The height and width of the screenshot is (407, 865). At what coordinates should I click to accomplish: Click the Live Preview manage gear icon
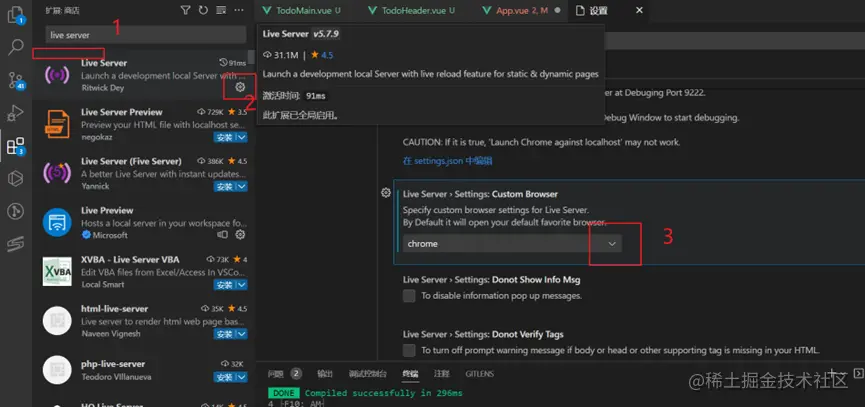point(240,235)
